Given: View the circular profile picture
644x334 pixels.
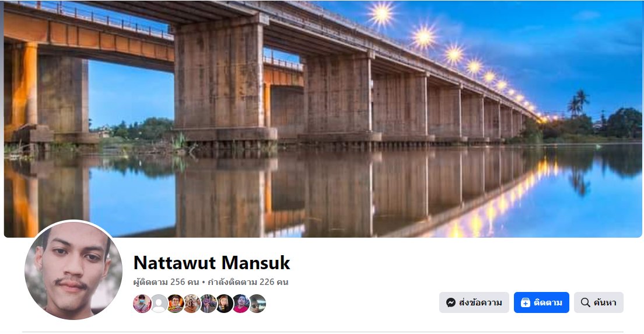Looking at the screenshot, I should point(73,270).
